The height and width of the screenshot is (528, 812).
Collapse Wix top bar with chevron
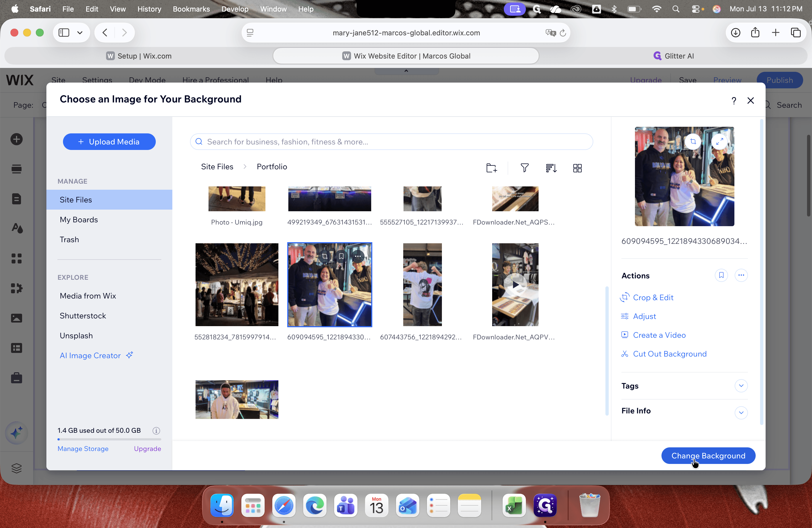tap(406, 71)
